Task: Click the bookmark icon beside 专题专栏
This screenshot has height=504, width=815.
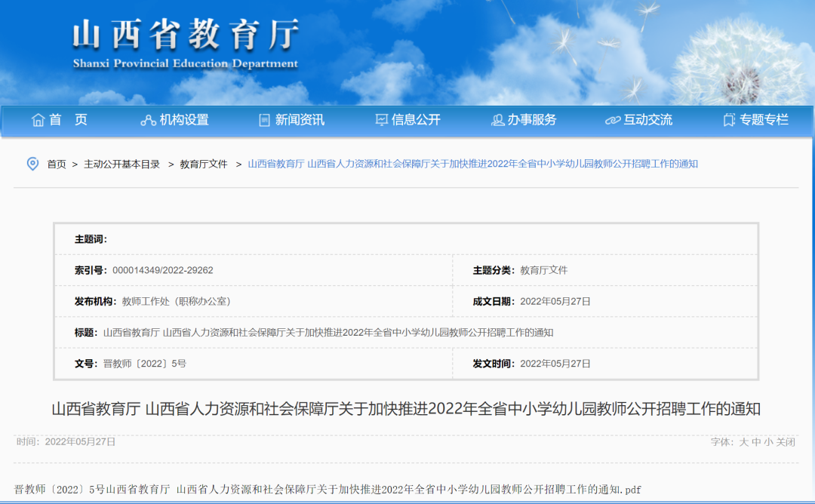Action: click(x=729, y=121)
